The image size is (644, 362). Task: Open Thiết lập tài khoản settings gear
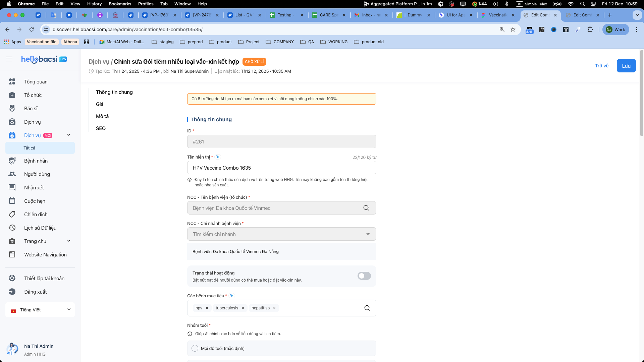click(12, 278)
